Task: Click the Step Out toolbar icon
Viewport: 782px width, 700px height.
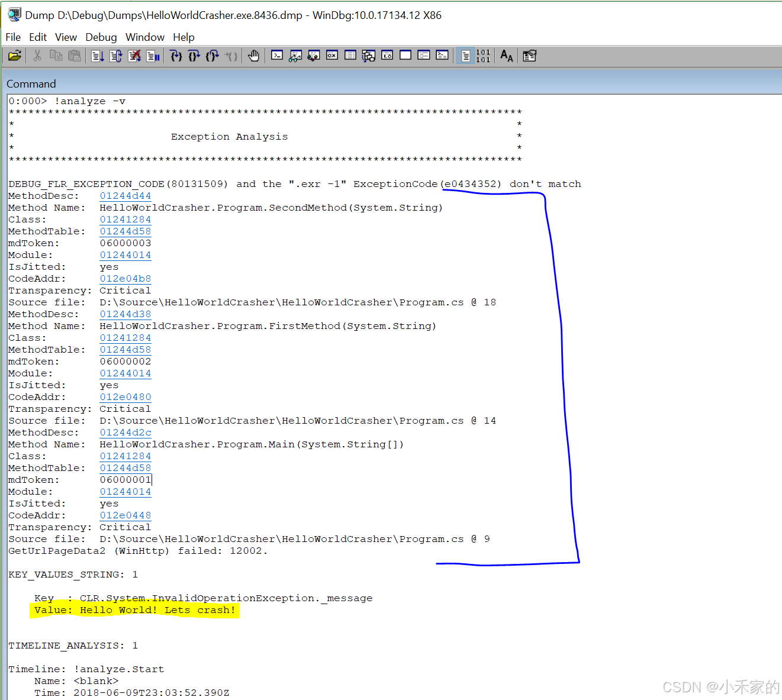Action: [213, 56]
